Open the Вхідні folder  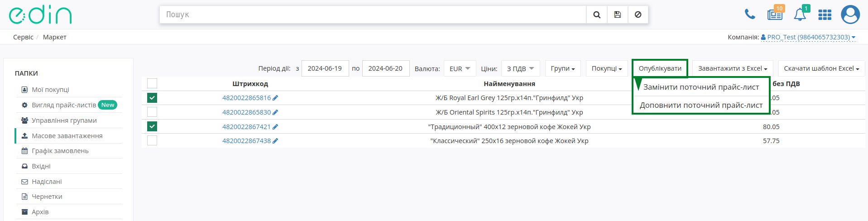(x=41, y=166)
